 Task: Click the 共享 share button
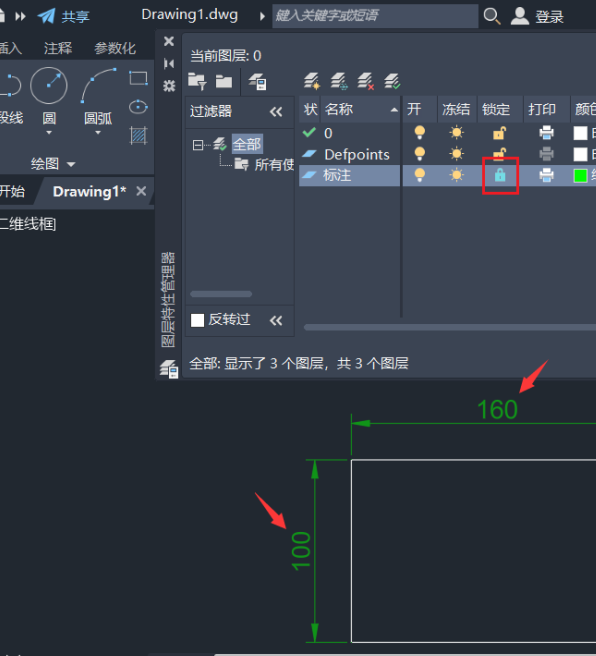click(75, 17)
